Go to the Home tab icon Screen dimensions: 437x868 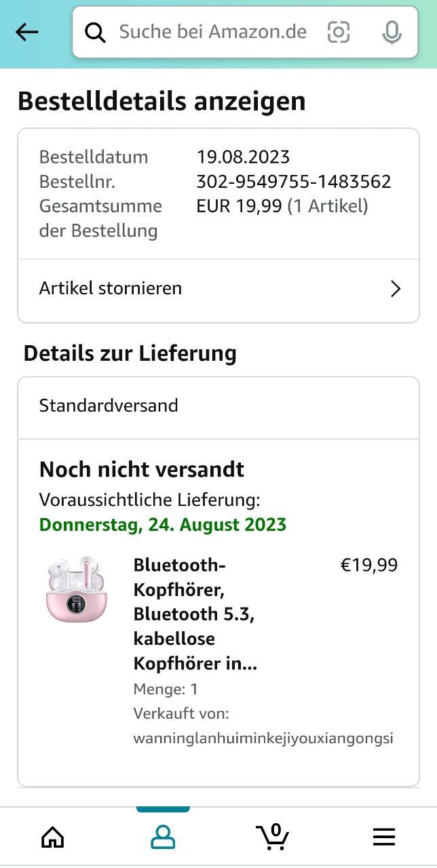click(x=53, y=837)
